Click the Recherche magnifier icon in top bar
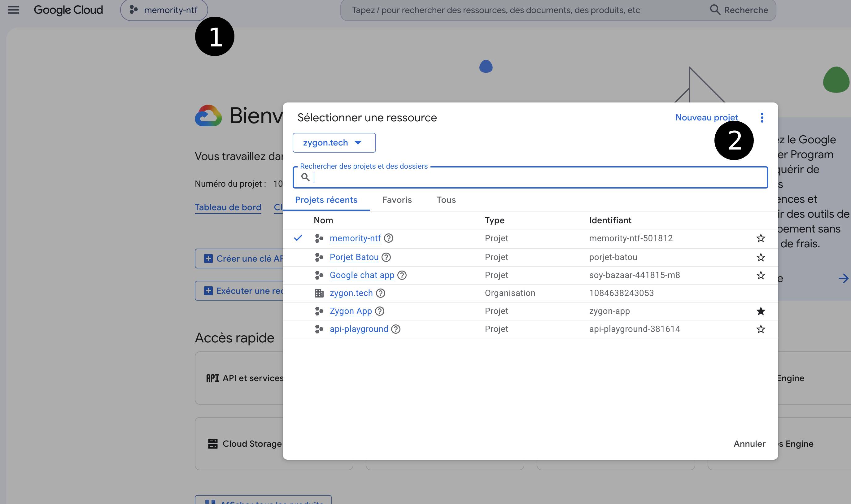This screenshot has width=851, height=504. pos(715,10)
